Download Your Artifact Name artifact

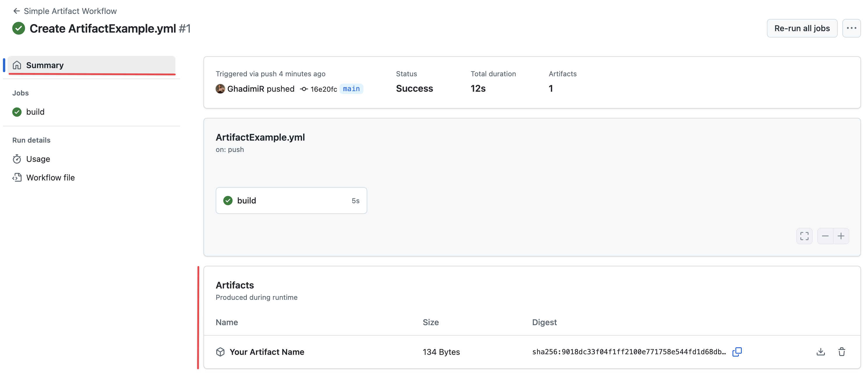(820, 352)
